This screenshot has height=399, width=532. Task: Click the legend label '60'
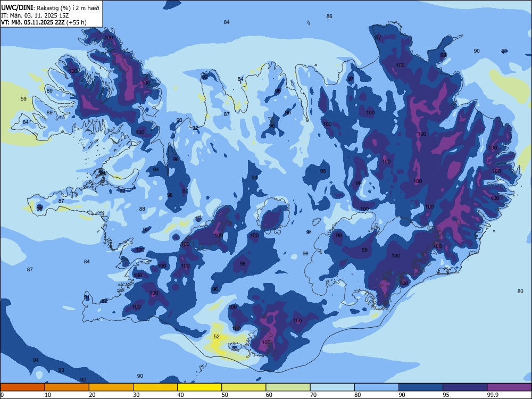tap(269, 395)
